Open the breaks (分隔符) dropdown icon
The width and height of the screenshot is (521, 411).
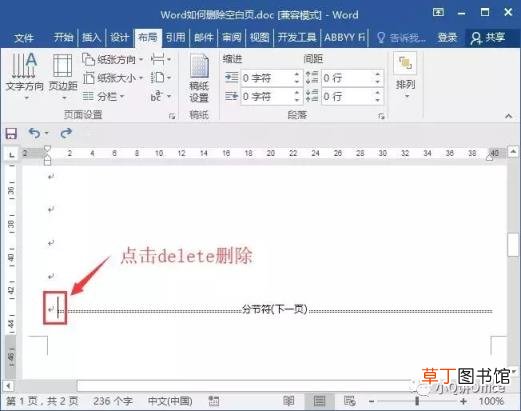tap(161, 60)
